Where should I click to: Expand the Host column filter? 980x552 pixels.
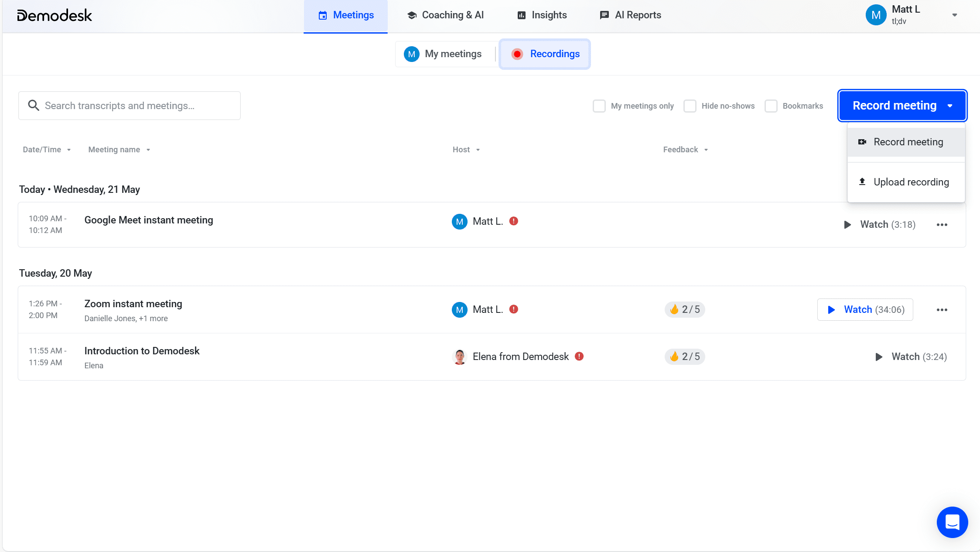click(466, 150)
